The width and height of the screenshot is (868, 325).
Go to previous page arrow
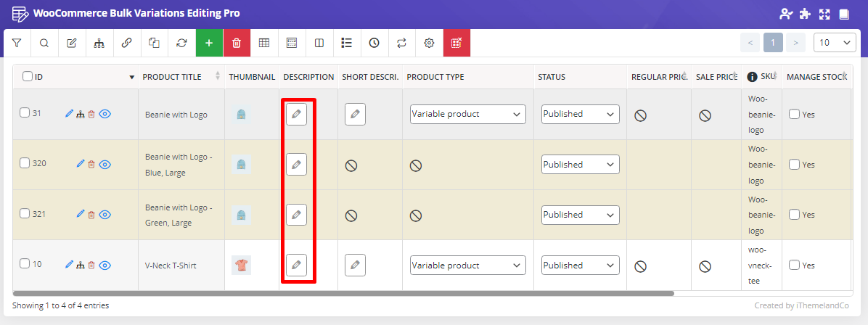750,43
